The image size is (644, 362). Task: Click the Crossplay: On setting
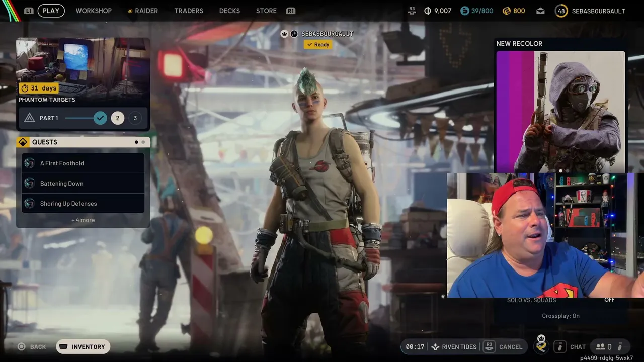(x=560, y=316)
